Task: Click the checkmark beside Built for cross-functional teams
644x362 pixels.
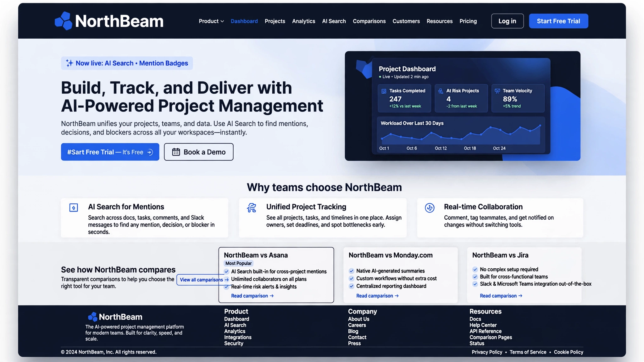Action: click(475, 277)
